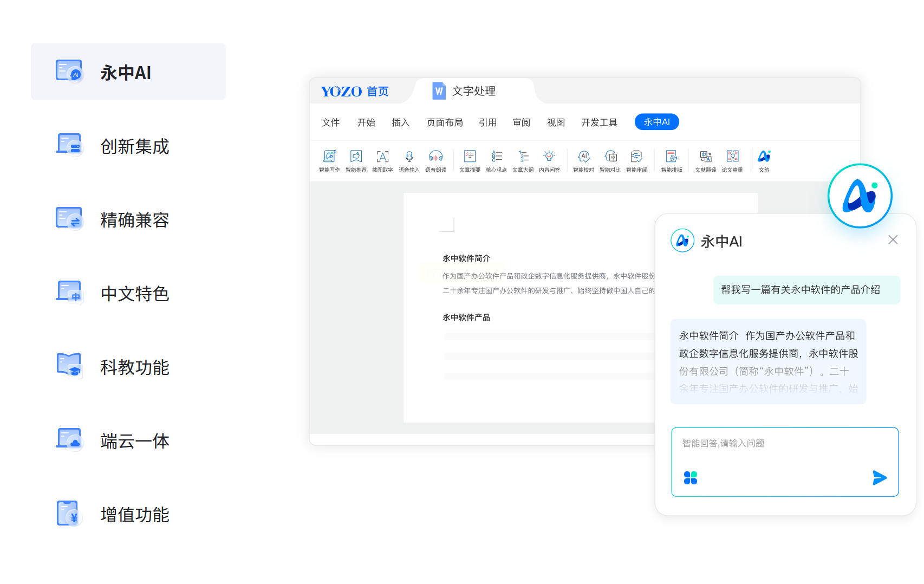This screenshot has height=584, width=924.
Task: Select the 引用 ribbon tab
Action: 488,122
